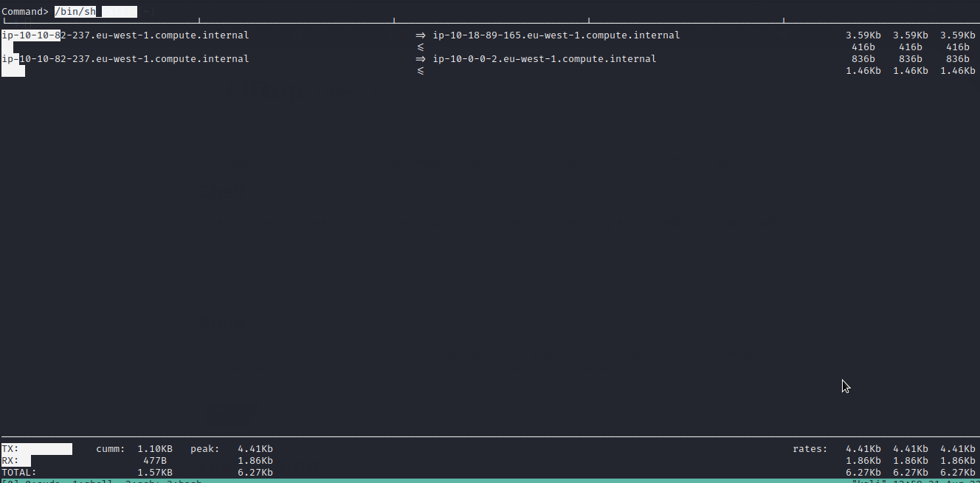
Task: Click the Command> prompt label
Action: tap(25, 12)
